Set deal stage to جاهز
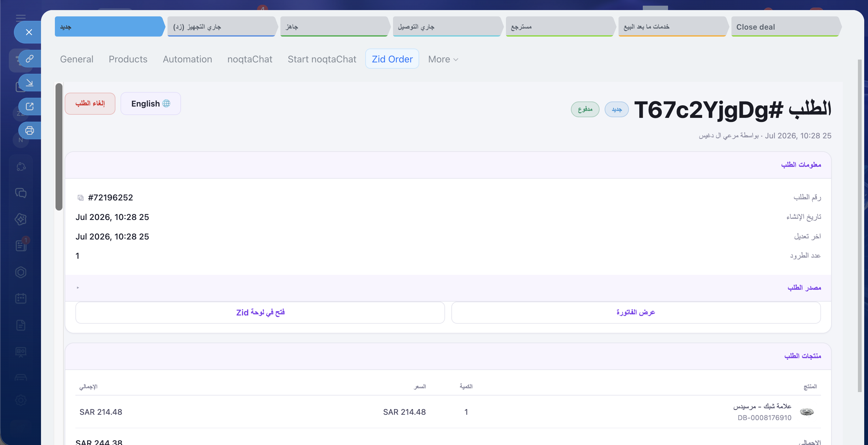Image resolution: width=868 pixels, height=445 pixels. 335,26
